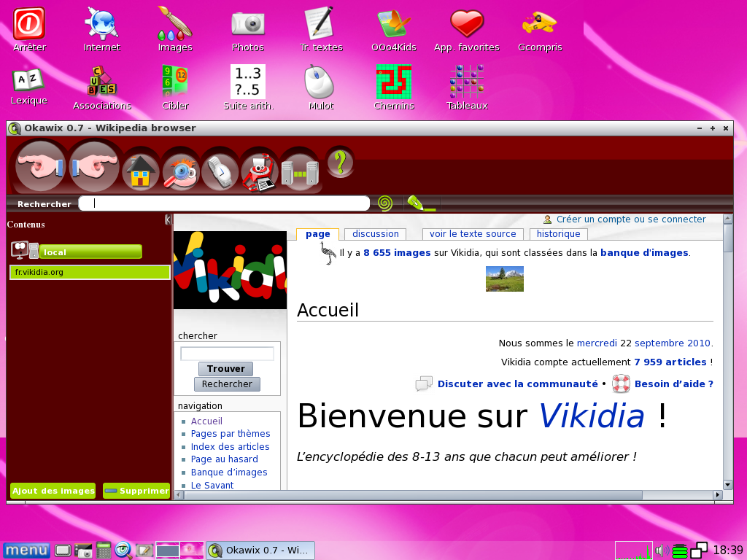
Task: Click the Ajout des images button
Action: (x=53, y=491)
